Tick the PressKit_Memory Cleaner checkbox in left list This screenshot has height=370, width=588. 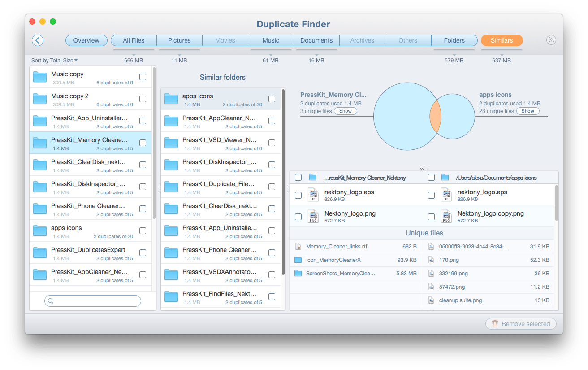143,143
